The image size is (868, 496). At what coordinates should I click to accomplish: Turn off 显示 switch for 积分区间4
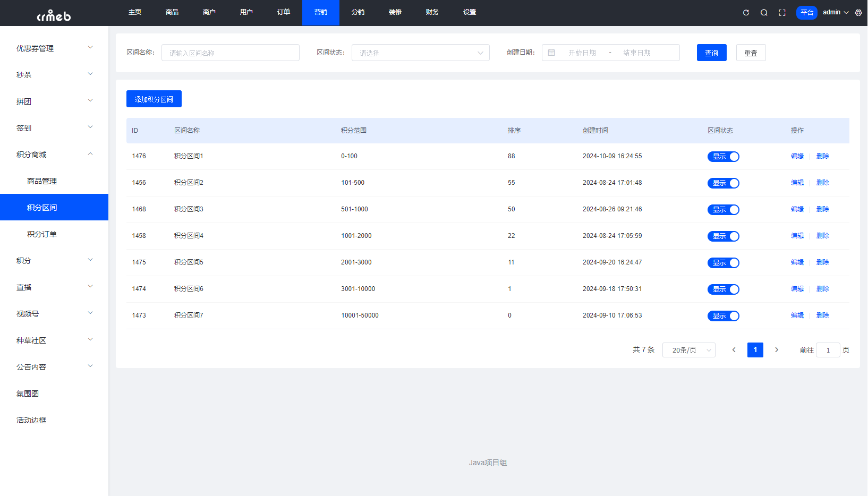coord(723,236)
